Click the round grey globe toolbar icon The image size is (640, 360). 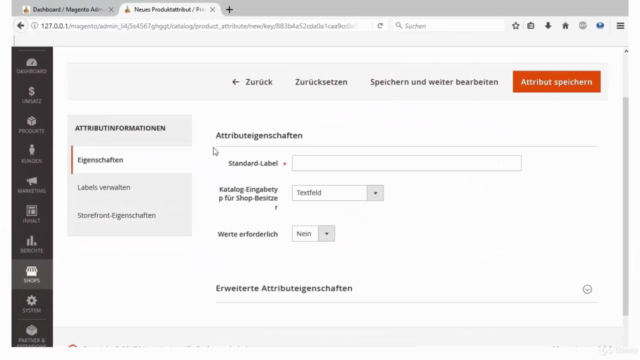[x=582, y=26]
